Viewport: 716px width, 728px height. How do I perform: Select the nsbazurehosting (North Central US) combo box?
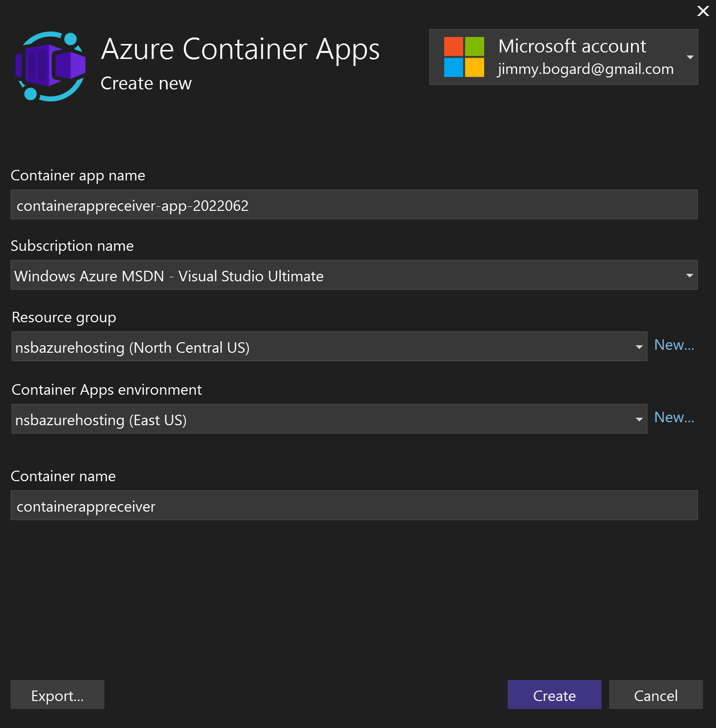pos(329,346)
